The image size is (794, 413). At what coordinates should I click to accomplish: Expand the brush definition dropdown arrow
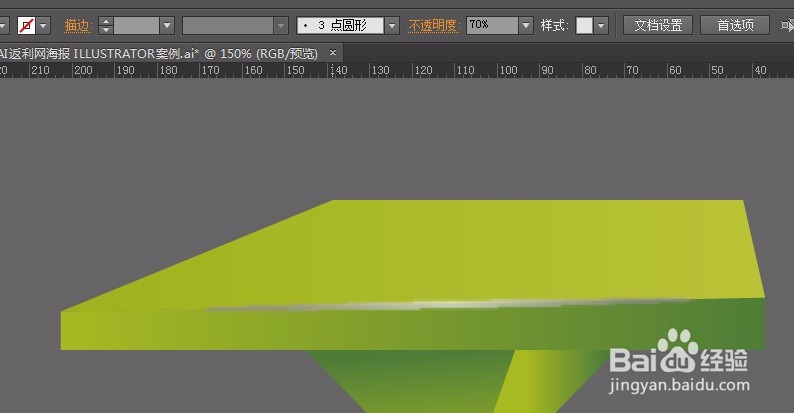(392, 25)
